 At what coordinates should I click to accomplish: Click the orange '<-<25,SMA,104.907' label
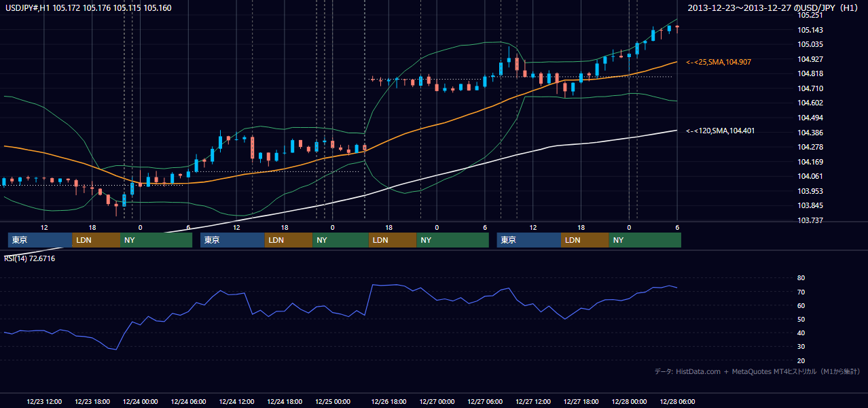(719, 62)
